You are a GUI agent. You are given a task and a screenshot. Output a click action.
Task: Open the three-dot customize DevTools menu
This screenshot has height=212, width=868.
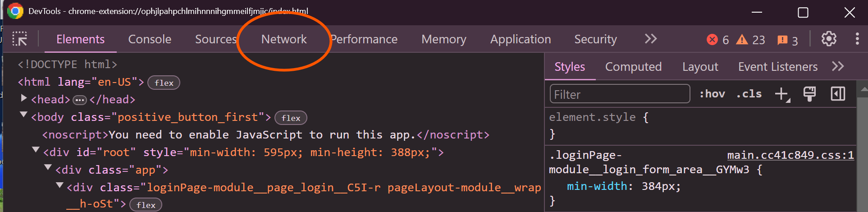(x=857, y=39)
